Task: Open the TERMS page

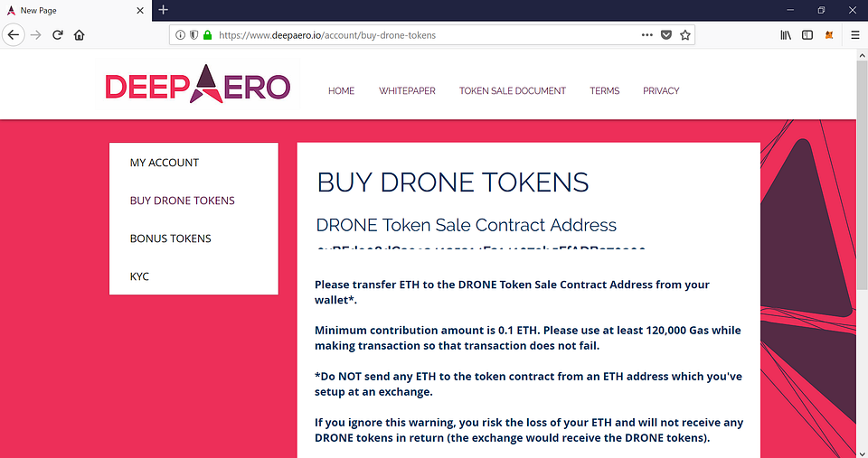Action: click(604, 90)
